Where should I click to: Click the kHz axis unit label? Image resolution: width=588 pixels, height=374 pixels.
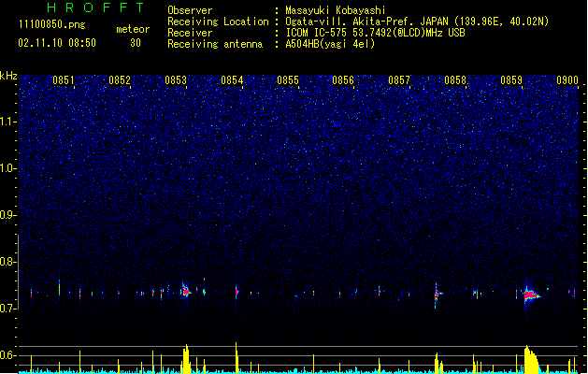[8, 76]
